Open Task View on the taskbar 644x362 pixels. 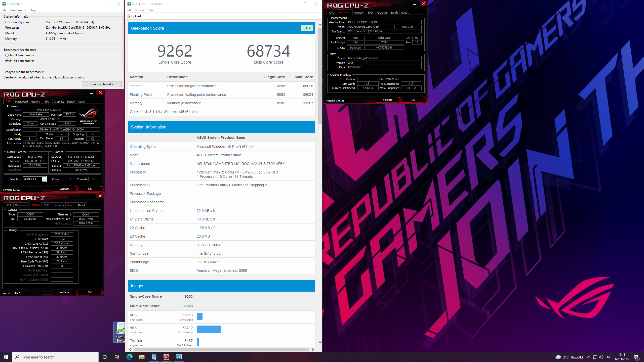pyautogui.click(x=117, y=357)
